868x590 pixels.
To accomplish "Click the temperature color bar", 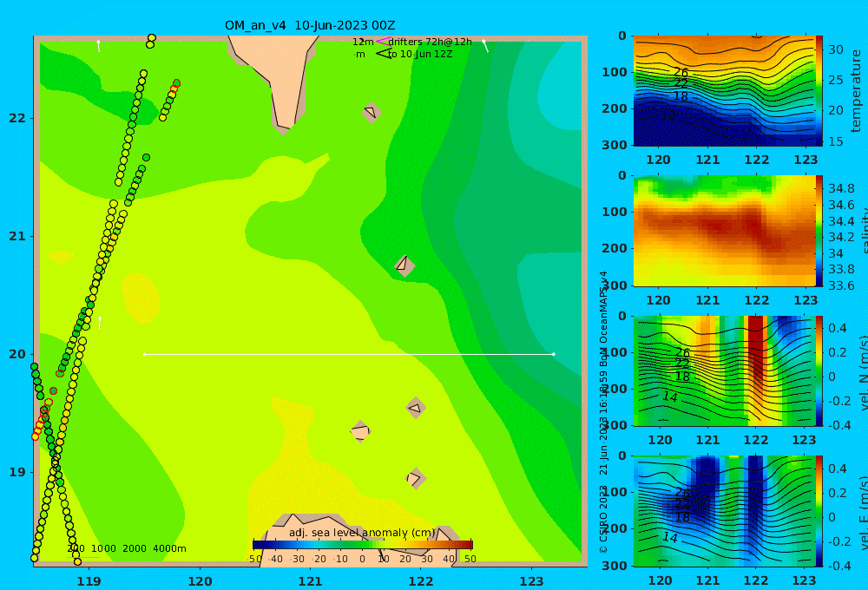I will (819, 91).
